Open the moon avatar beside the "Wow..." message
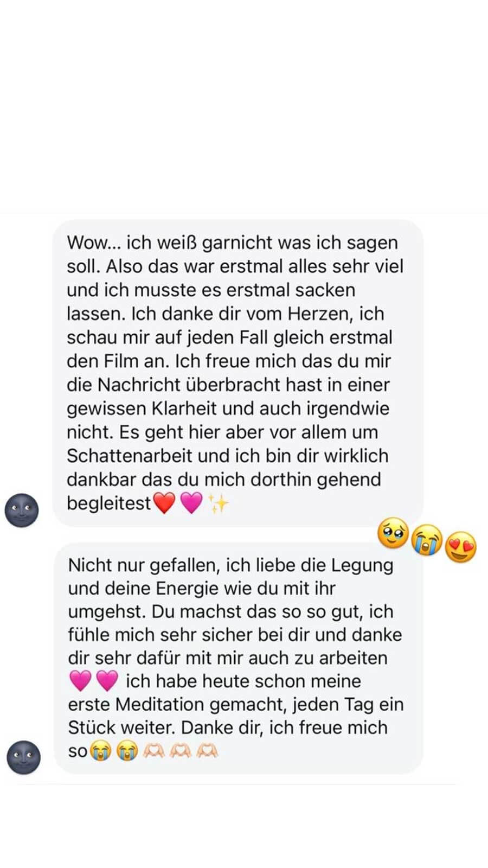The height and width of the screenshot is (868, 488). point(22,510)
